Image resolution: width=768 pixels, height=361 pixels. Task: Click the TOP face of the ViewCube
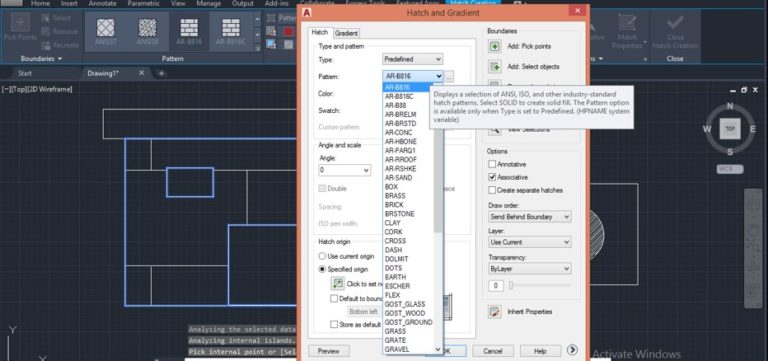click(730, 129)
